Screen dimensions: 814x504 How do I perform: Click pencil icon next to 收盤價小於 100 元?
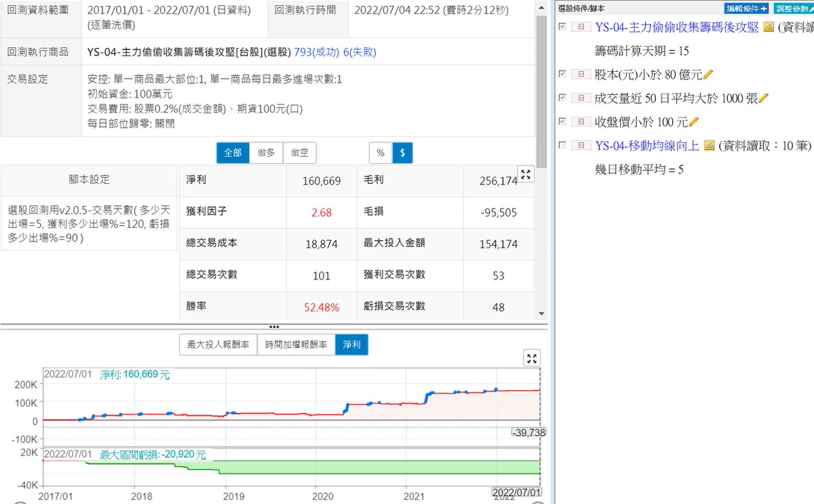coord(693,122)
